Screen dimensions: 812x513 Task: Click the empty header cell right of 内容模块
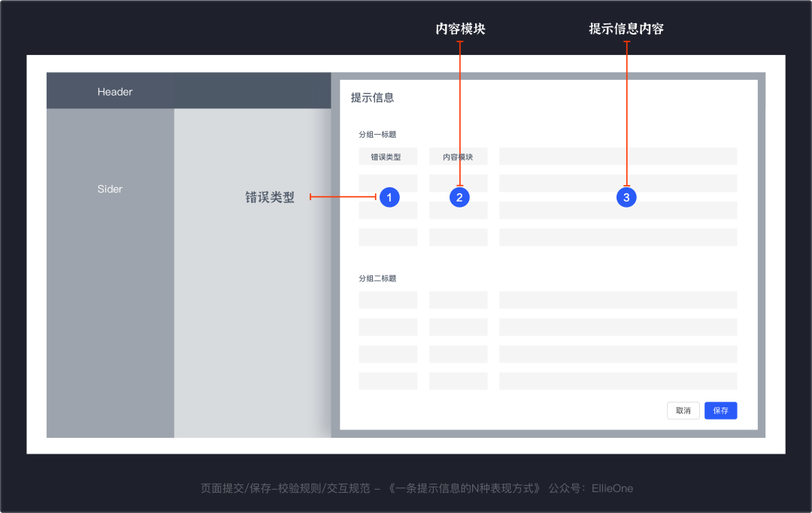click(x=618, y=156)
